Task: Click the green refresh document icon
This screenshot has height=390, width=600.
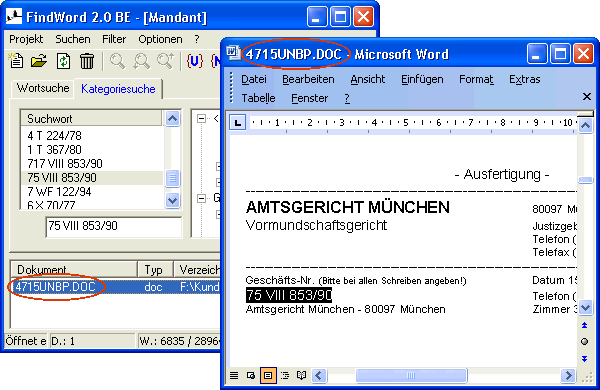Action: (x=64, y=61)
